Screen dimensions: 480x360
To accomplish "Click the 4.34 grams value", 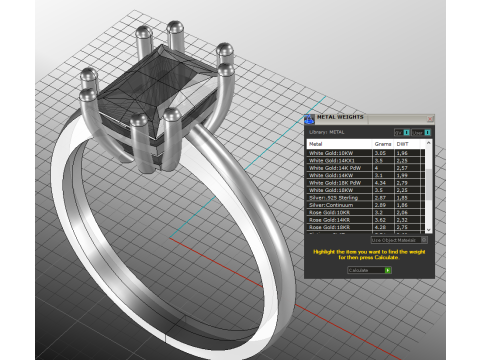I will click(380, 183).
